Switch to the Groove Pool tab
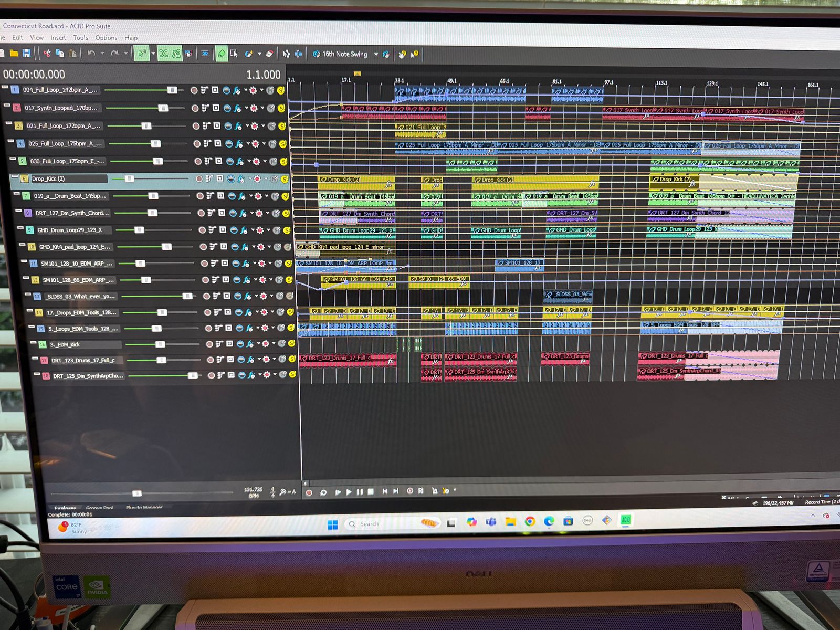 tap(99, 508)
